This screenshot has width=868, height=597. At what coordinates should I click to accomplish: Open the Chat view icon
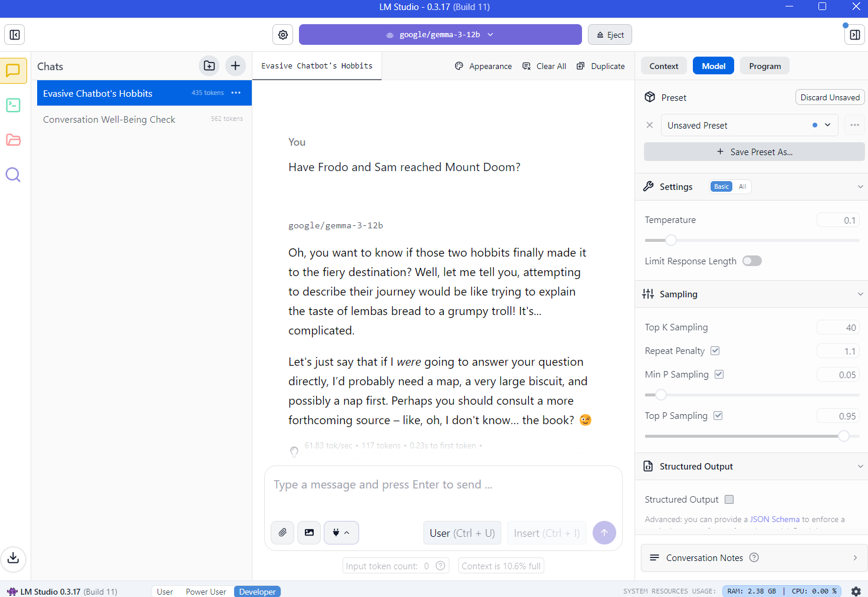13,71
